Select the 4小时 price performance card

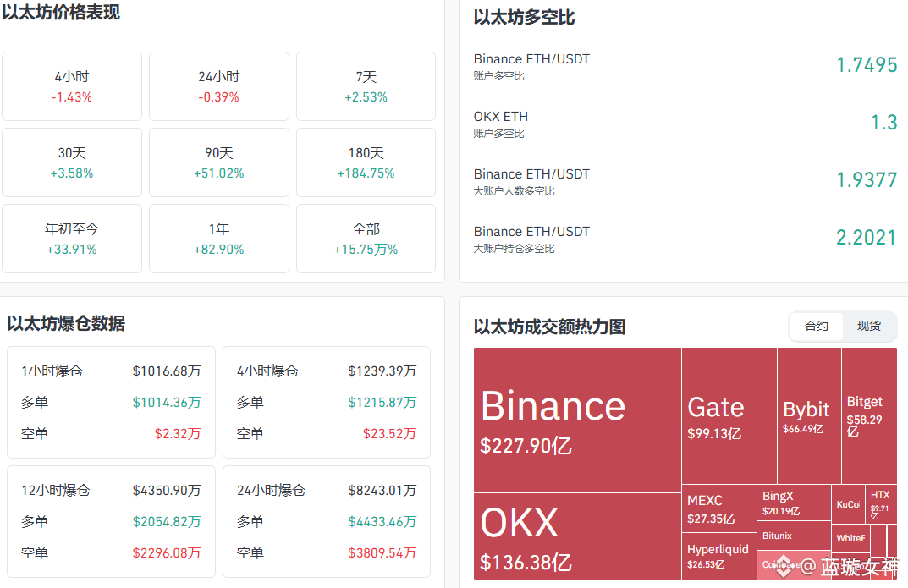(x=72, y=86)
